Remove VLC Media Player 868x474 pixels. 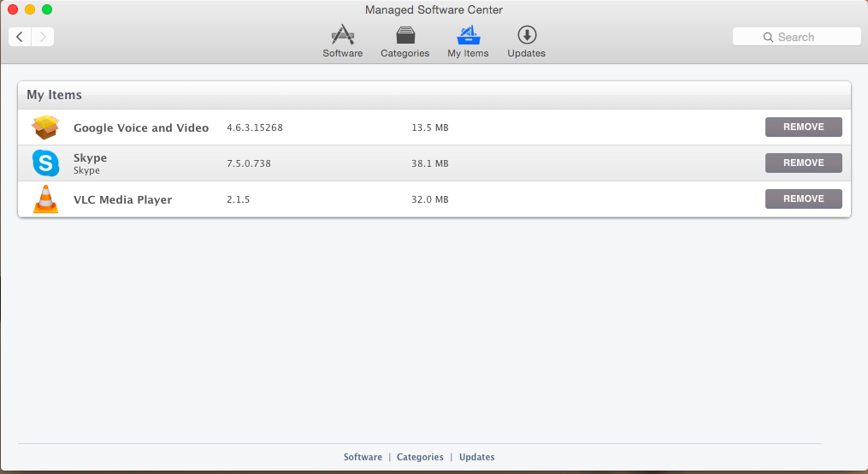point(803,198)
